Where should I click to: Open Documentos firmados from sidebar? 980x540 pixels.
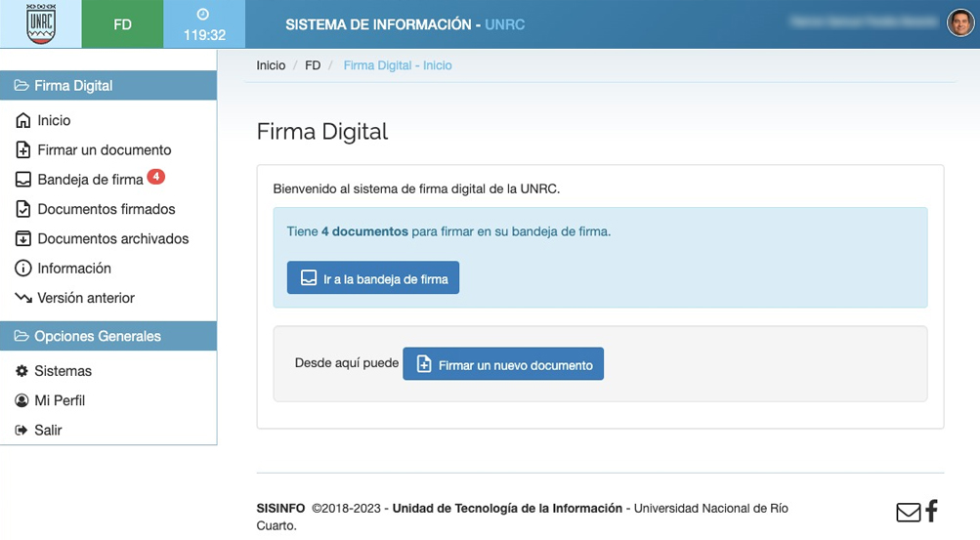(x=106, y=209)
